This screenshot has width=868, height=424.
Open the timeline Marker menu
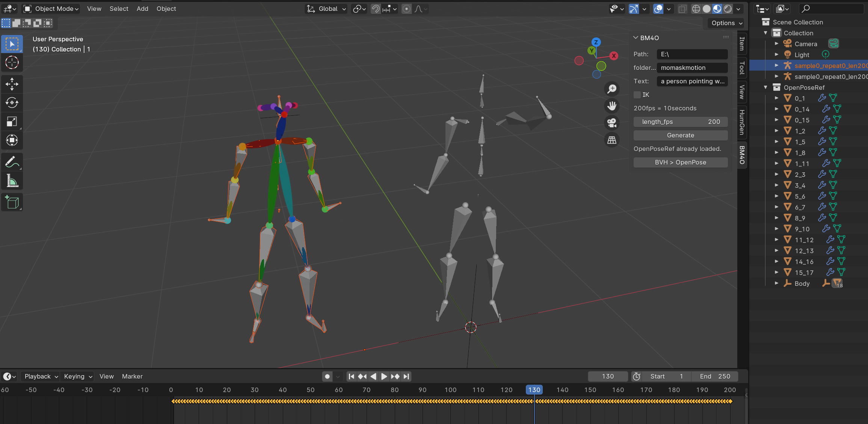point(132,376)
